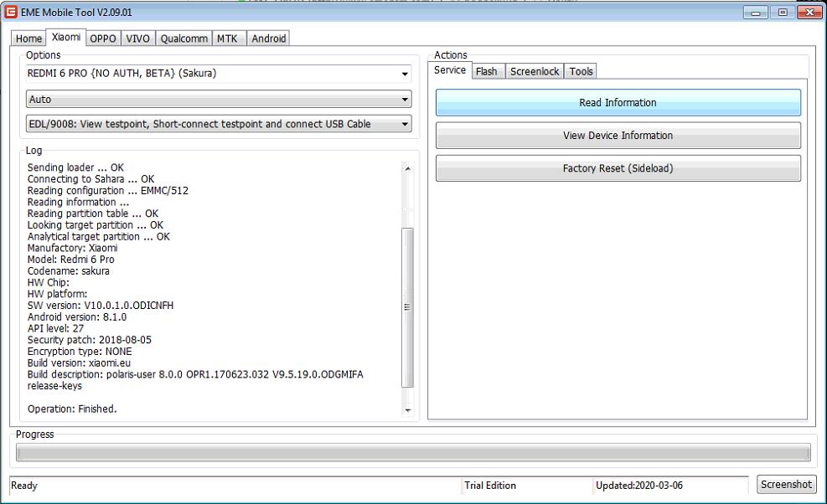Click the 'Encryption type: NONE' line
This screenshot has width=827, height=504.
[80, 352]
